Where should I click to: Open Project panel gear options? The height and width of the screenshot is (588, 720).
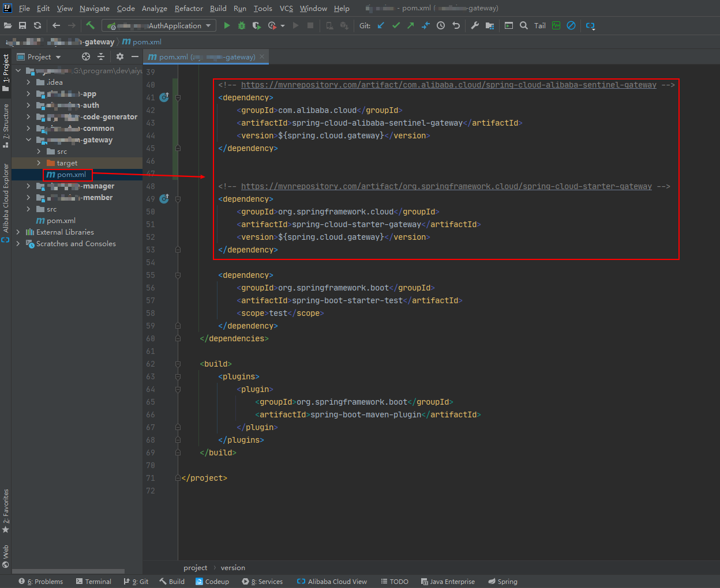tap(120, 56)
